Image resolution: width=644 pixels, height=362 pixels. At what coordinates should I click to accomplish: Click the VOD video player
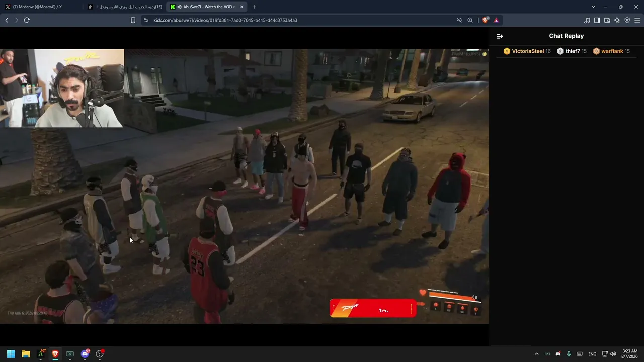click(x=245, y=186)
